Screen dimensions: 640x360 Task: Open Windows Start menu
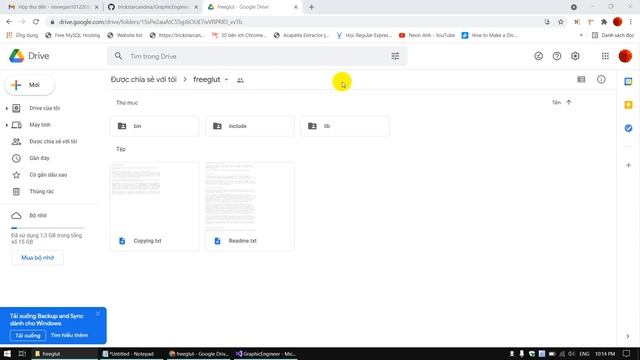pos(7,354)
